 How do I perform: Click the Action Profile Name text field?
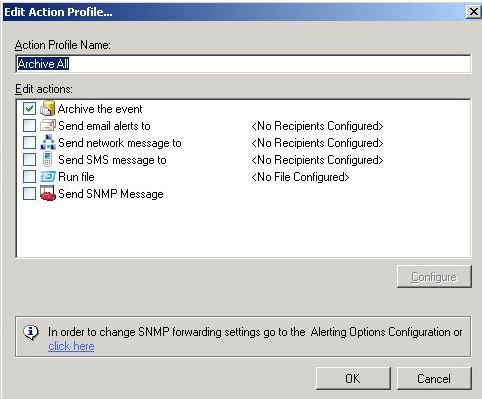tap(243, 64)
